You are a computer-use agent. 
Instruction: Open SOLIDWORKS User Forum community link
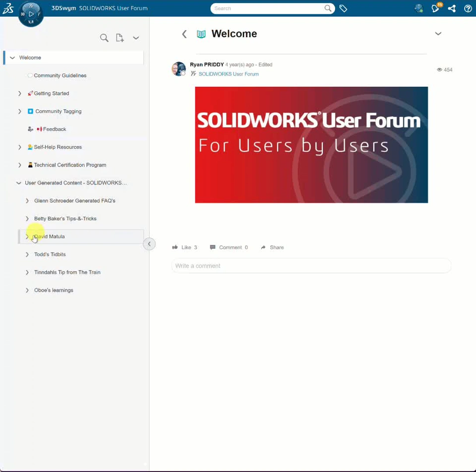[x=229, y=74]
